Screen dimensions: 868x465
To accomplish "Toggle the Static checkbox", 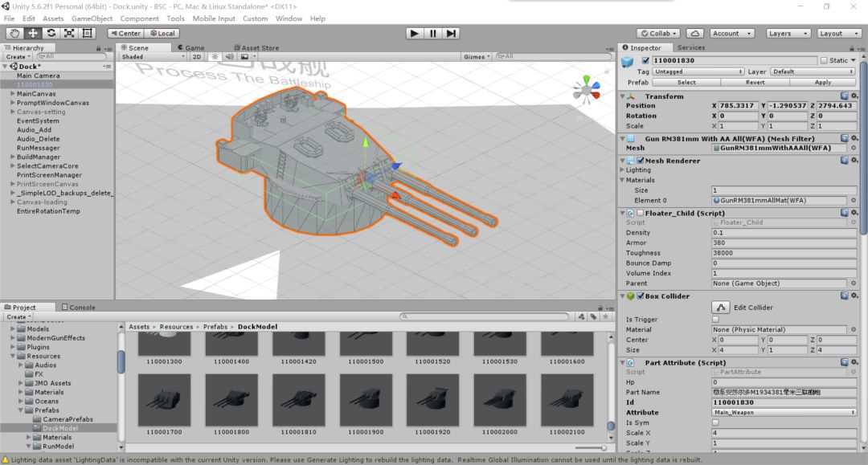I will pyautogui.click(x=823, y=60).
